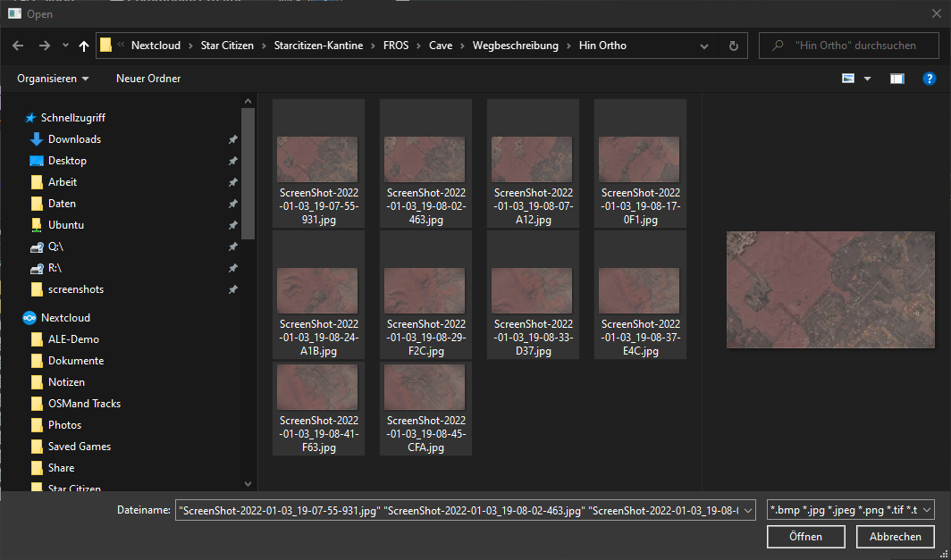Open Downloads in quick access

74,139
